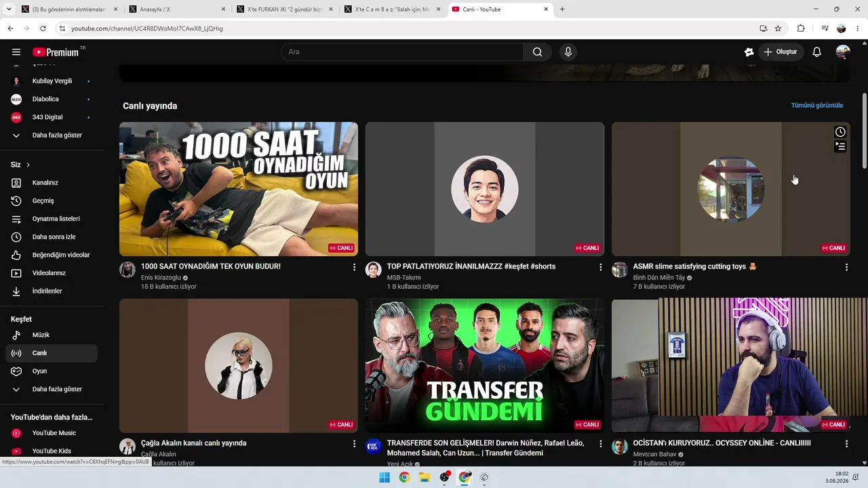Open Enis Kirazoglu channel avatar
The height and width of the screenshot is (488, 868).
[x=127, y=270]
